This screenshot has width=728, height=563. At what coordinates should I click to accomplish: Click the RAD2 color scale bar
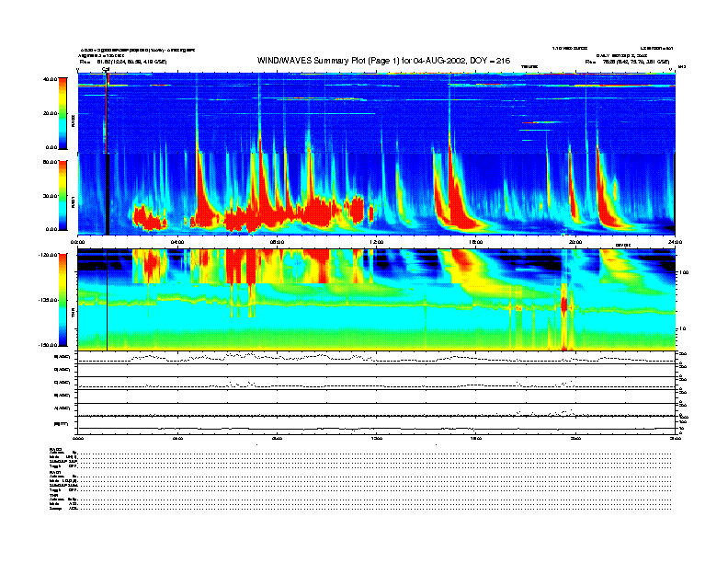pyautogui.click(x=63, y=113)
